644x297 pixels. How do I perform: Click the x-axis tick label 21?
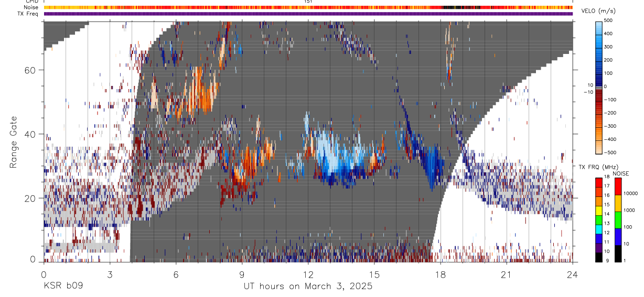[506, 274]
